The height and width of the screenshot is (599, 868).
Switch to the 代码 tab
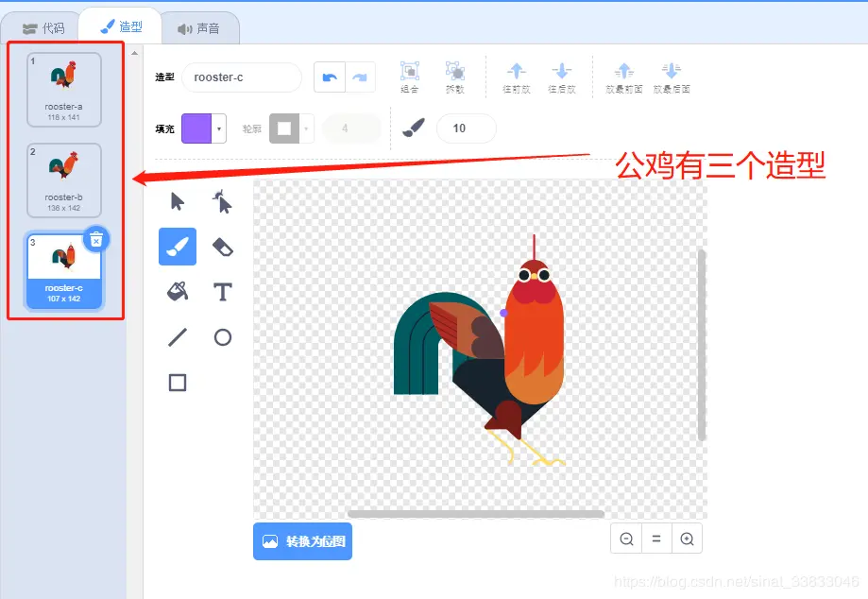[41, 27]
